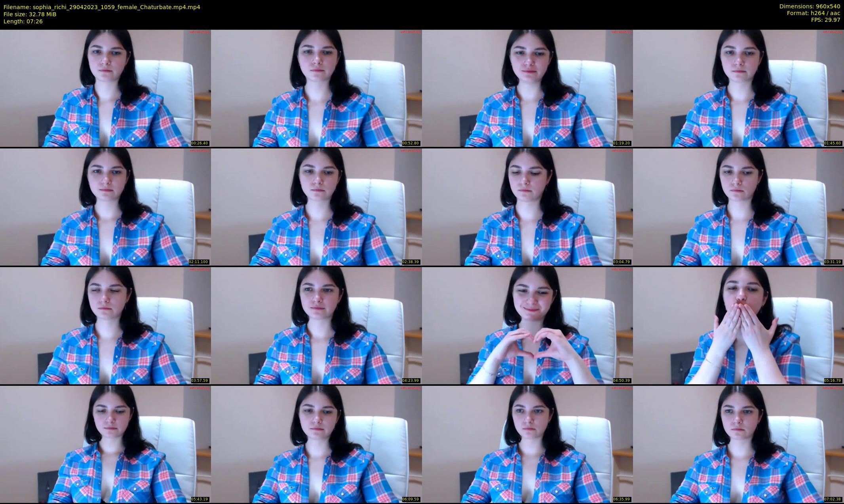Open the 02:38.39 thumbnail
Screen dimensions: 844x504
[x=316, y=207]
